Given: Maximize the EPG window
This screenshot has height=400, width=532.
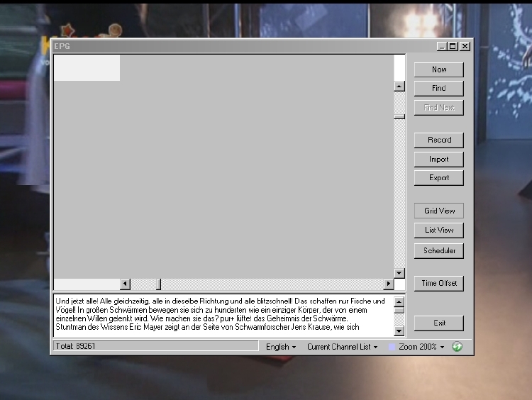Looking at the screenshot, I should (453, 46).
